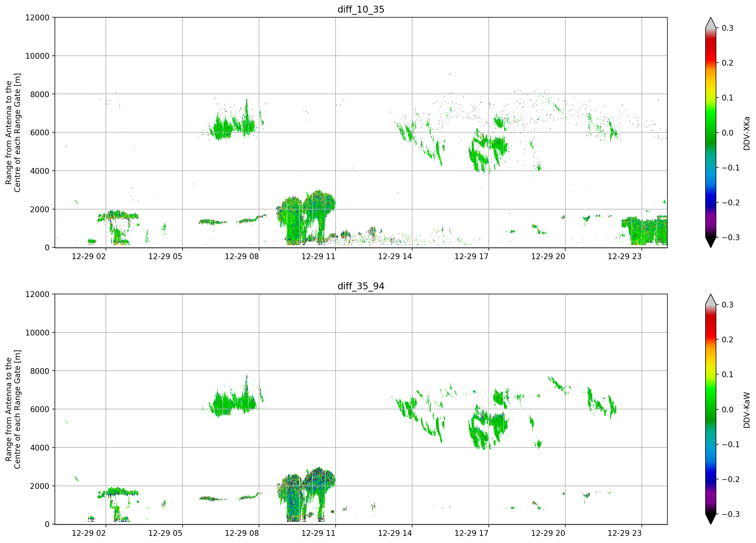Click '12-29 23' tick under diff_35_94 plot
Image resolution: width=756 pixels, height=543 pixels.
(625, 533)
